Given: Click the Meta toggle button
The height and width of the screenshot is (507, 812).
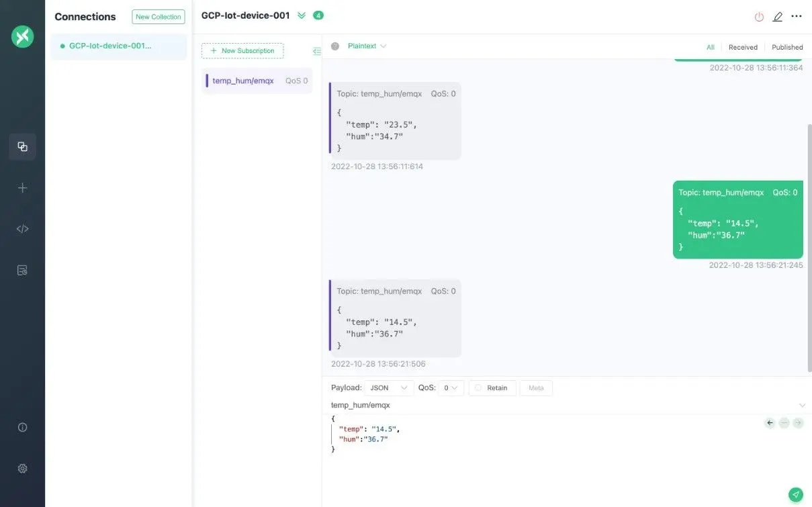Looking at the screenshot, I should [535, 387].
